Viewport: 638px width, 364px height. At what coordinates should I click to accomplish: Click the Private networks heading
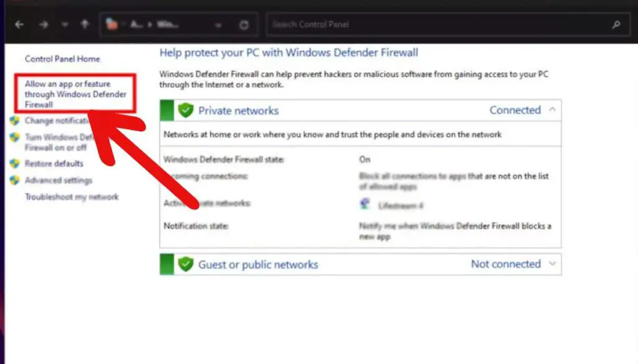239,111
